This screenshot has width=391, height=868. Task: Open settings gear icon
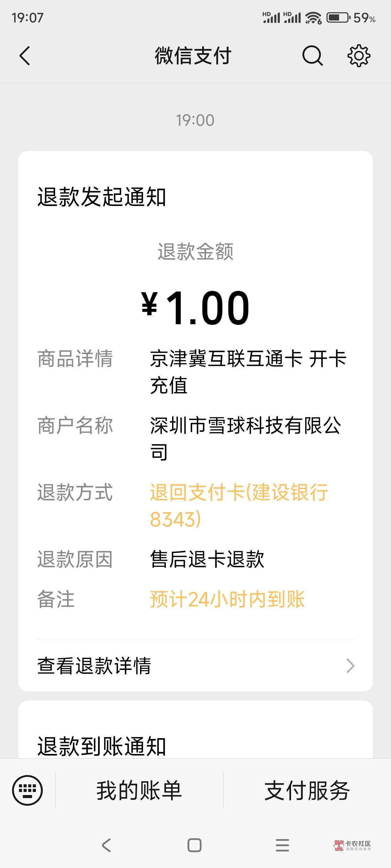pos(359,56)
